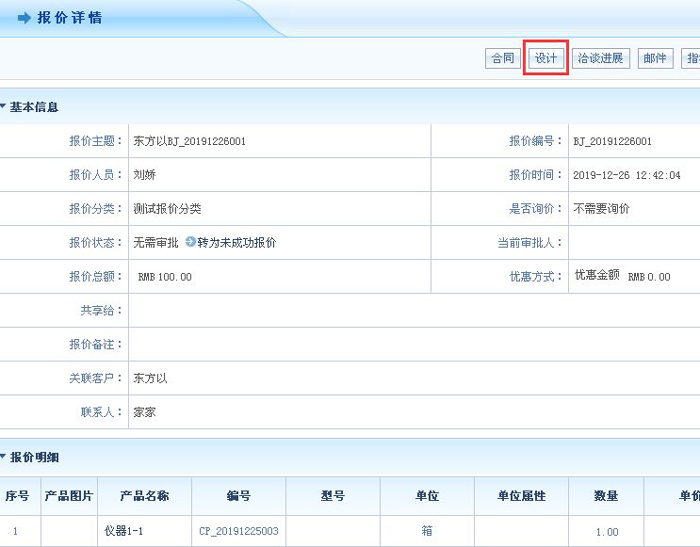Click the 单位属性 column header

[x=521, y=496]
